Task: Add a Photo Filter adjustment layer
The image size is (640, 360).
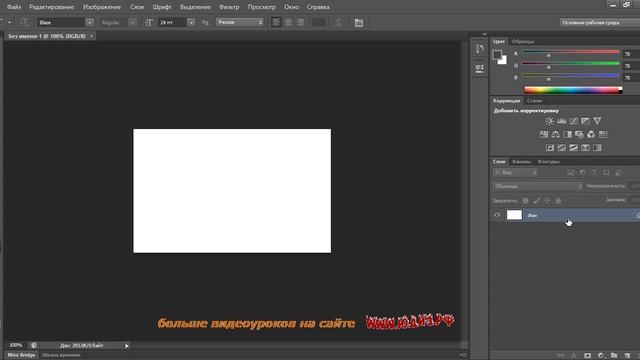Action: point(579,134)
